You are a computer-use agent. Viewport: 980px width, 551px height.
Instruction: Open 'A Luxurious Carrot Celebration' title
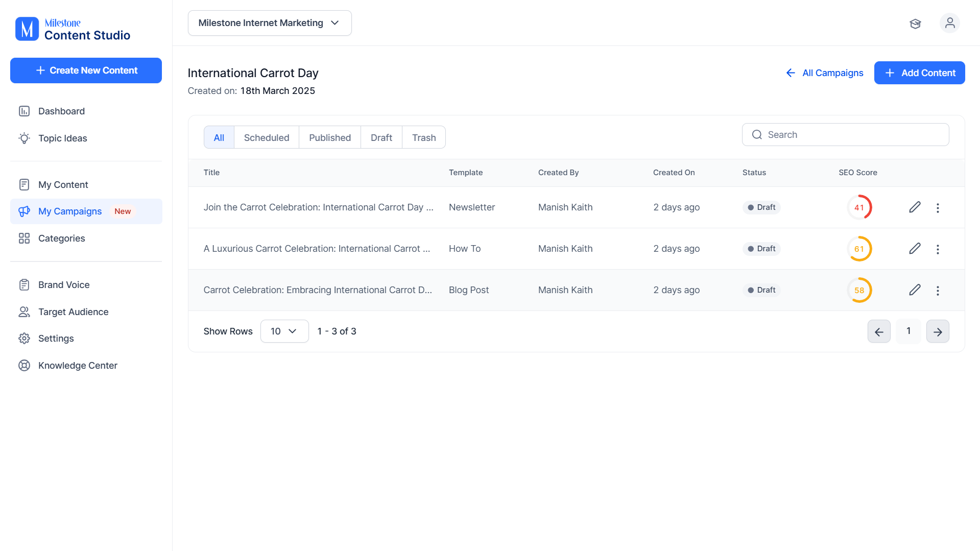[317, 249]
